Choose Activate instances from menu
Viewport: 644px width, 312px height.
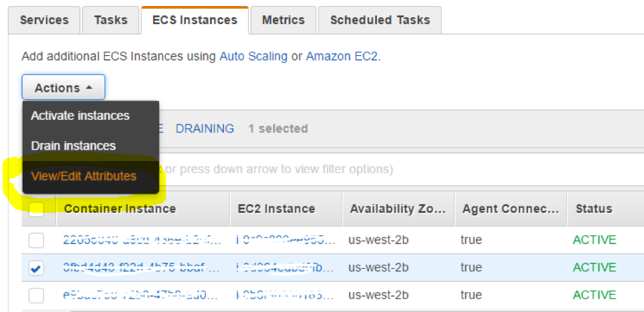(80, 116)
